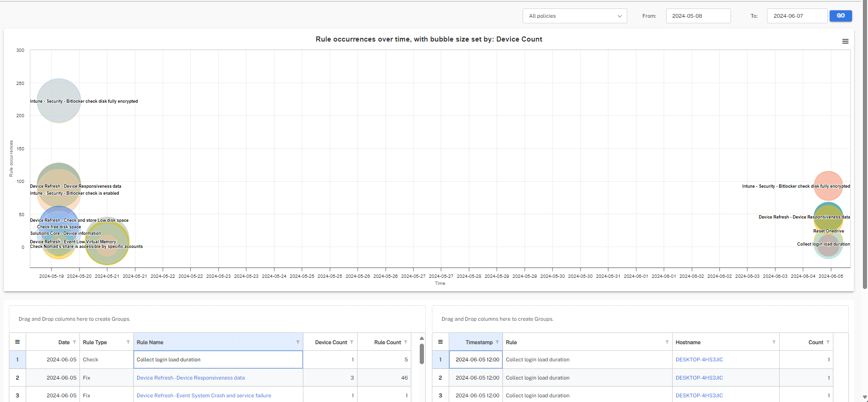Open the table menu beside Timestamp header
The width and height of the screenshot is (868, 402).
(440, 342)
